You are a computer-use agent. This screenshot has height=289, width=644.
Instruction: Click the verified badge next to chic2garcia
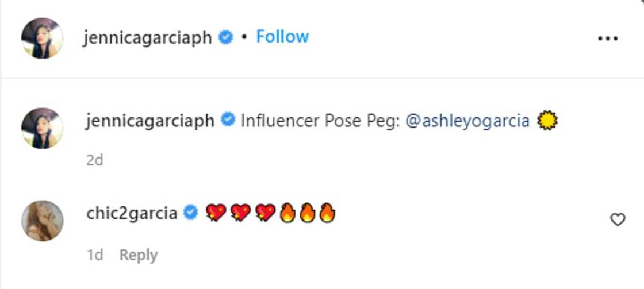pyautogui.click(x=191, y=214)
